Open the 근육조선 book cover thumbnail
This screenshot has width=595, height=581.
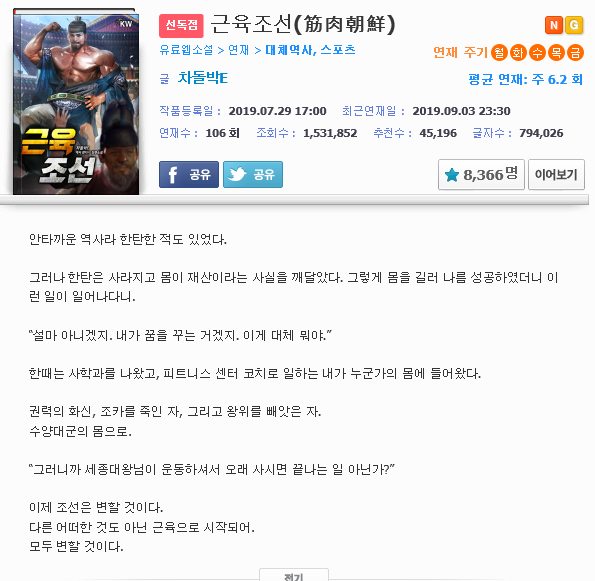coord(76,102)
